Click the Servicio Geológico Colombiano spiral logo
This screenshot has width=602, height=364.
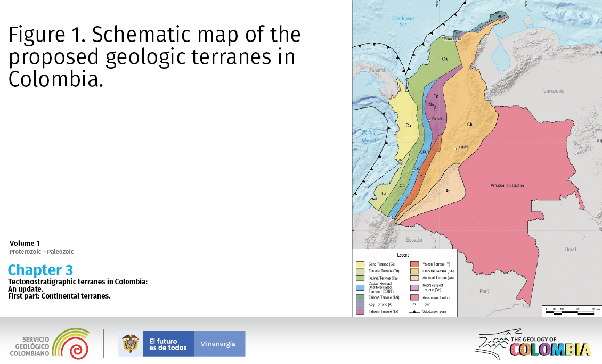point(71,343)
